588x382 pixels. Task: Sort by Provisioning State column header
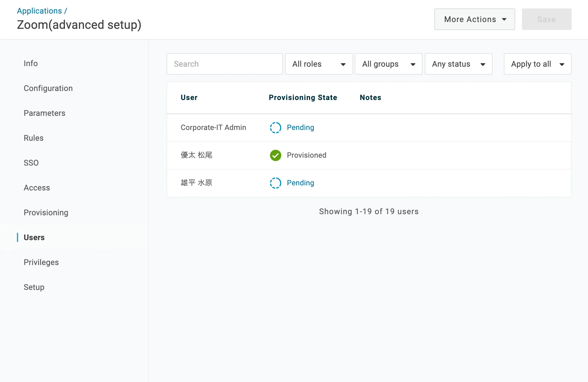pos(303,97)
